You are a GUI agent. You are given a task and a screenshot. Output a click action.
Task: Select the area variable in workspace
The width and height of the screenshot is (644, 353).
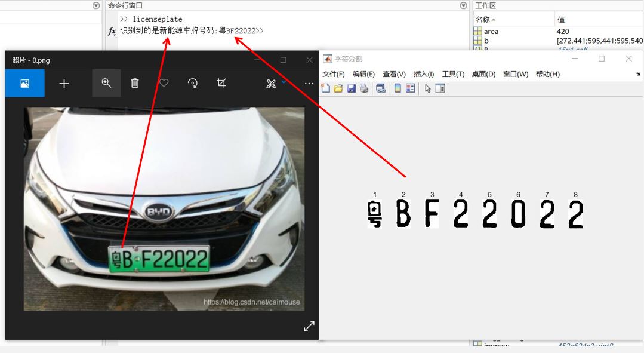(491, 32)
